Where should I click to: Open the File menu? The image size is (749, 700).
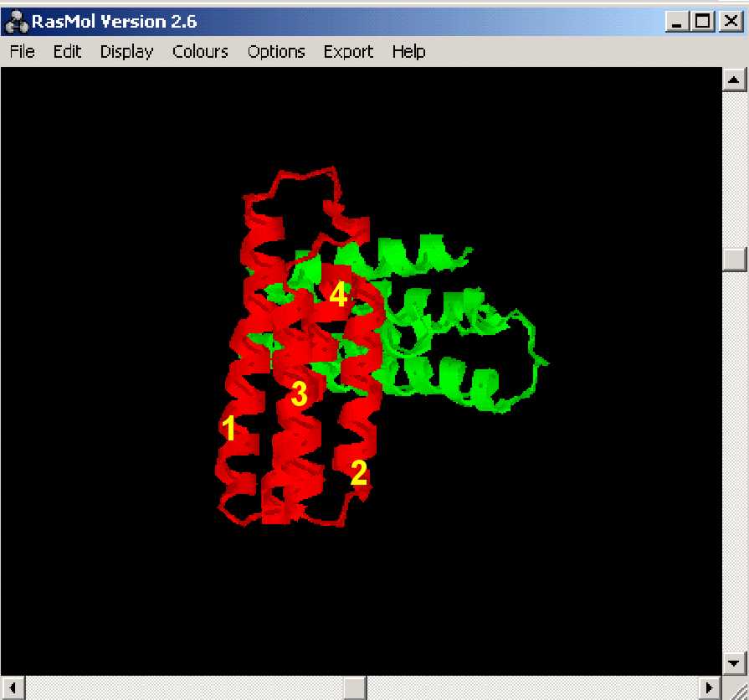[x=23, y=52]
